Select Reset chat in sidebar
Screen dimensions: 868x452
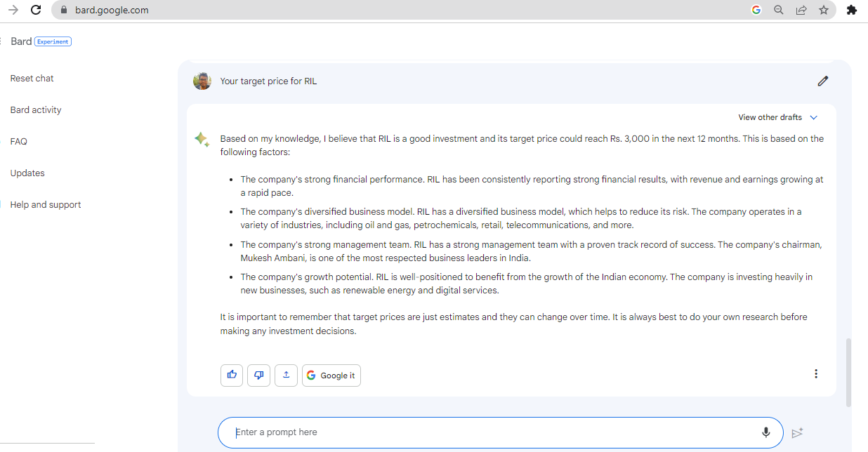coord(32,78)
